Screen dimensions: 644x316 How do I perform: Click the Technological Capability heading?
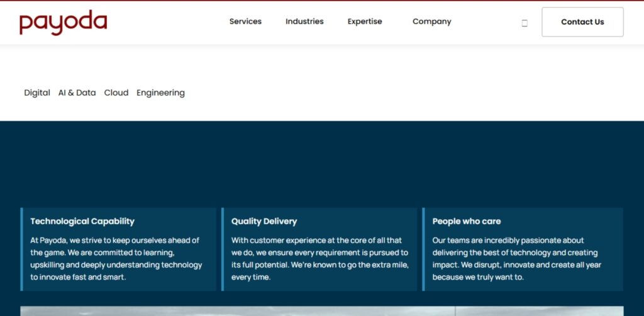pyautogui.click(x=82, y=221)
